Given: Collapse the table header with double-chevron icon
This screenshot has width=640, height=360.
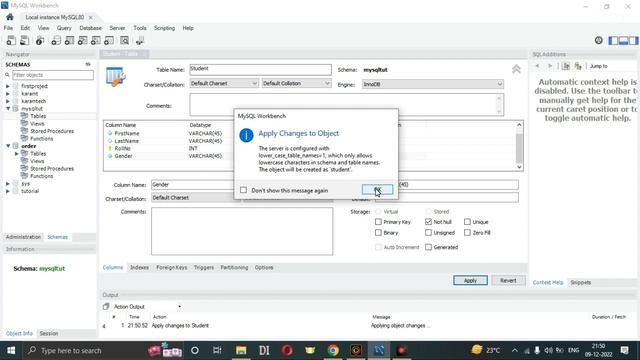Looking at the screenshot, I should point(516,69).
